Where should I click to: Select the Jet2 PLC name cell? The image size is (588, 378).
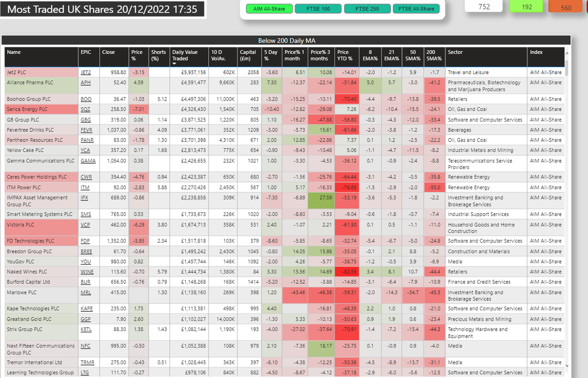[41, 73]
